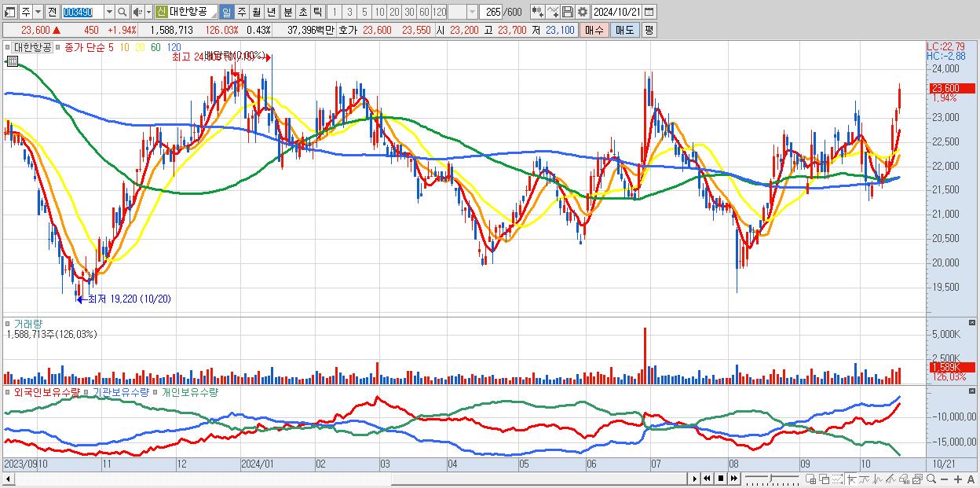Adjust the chart playback speed slider

tap(772, 479)
